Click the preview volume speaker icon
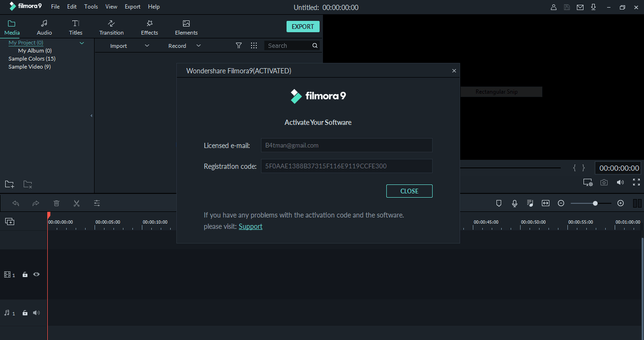Screen dimensions: 644x340 tap(620, 183)
